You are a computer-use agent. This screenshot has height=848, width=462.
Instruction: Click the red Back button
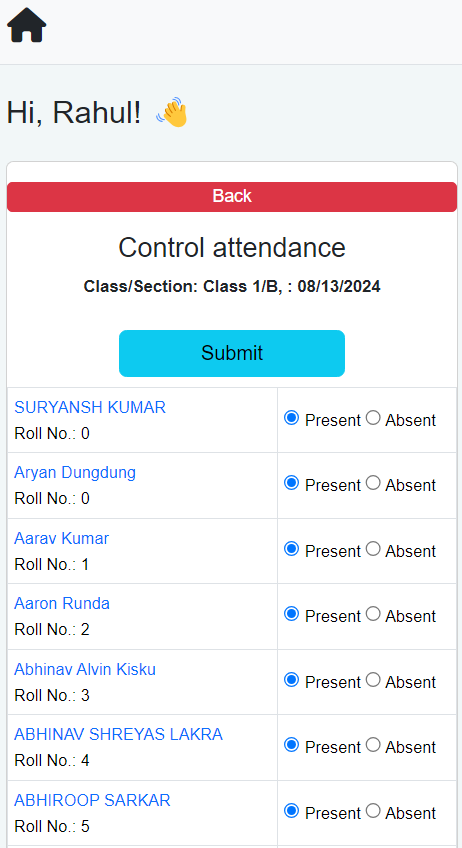point(232,196)
